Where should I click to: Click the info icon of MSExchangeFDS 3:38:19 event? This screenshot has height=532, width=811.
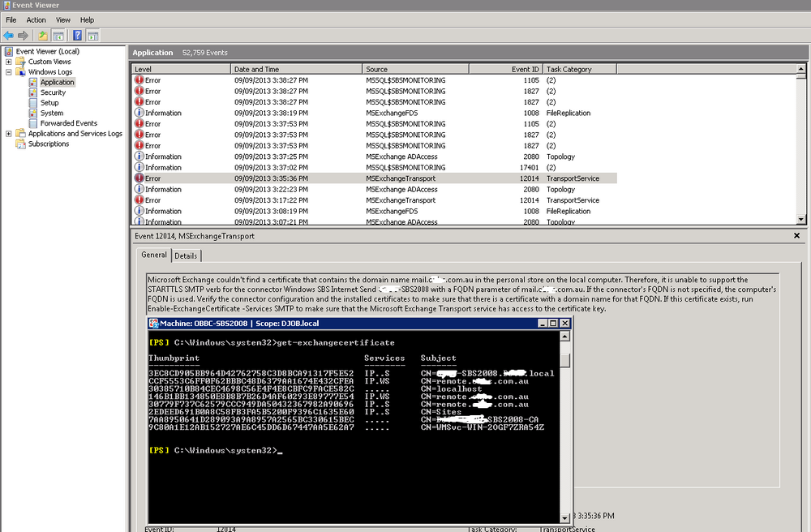[x=139, y=113]
